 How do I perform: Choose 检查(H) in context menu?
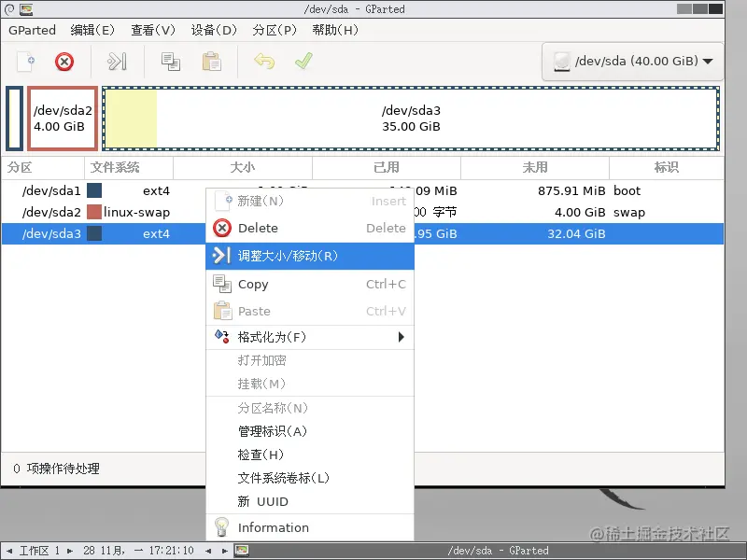310,455
